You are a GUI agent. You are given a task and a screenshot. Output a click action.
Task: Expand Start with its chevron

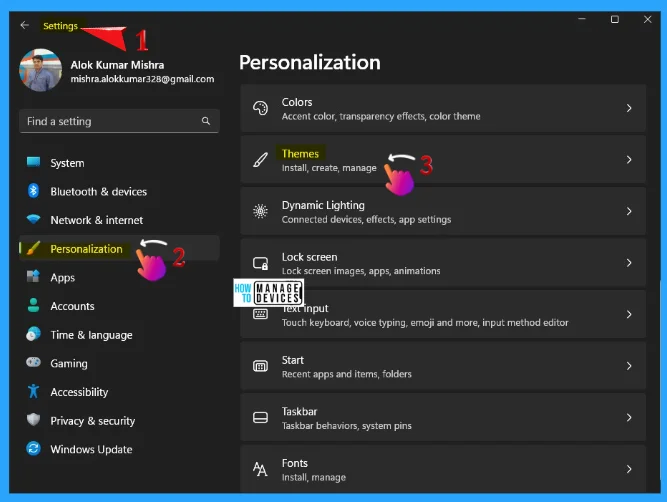(629, 366)
